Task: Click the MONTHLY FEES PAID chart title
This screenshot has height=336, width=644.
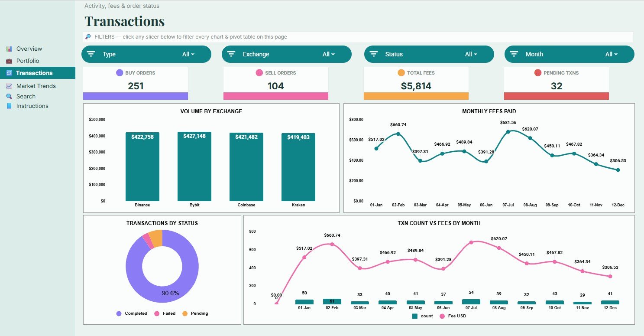Action: point(489,111)
